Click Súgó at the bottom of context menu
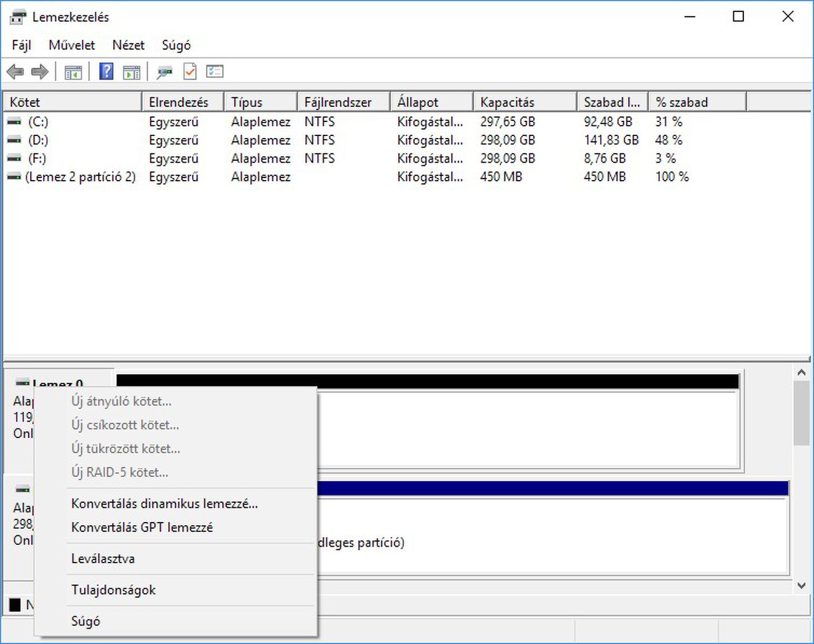814x644 pixels. coord(176,621)
